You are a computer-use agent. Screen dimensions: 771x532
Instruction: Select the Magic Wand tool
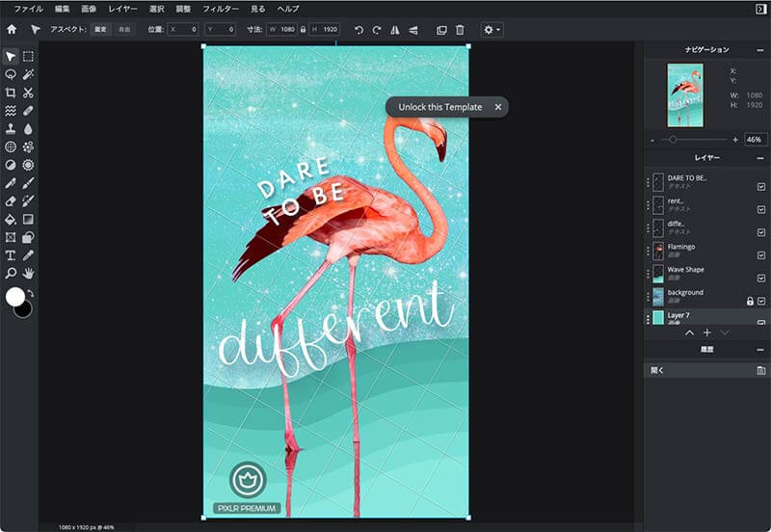coord(29,75)
